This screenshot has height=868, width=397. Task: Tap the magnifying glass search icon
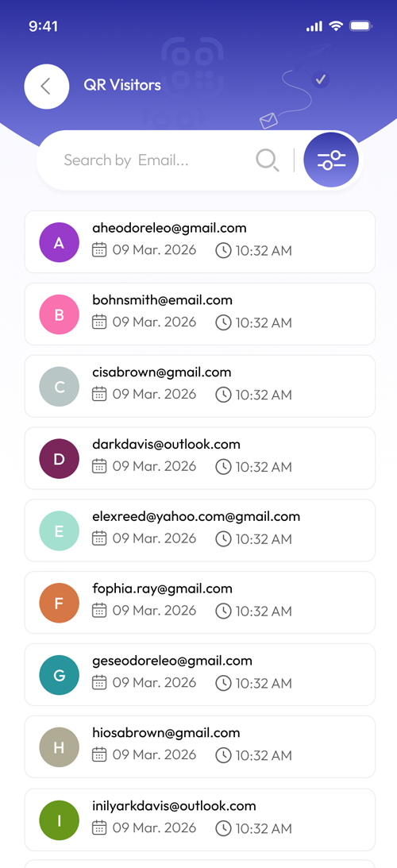(x=268, y=160)
